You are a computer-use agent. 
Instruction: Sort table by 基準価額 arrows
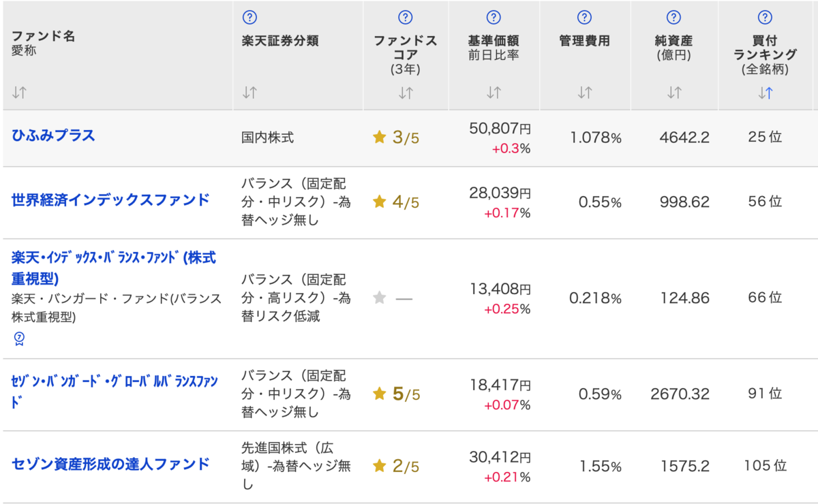pyautogui.click(x=494, y=93)
